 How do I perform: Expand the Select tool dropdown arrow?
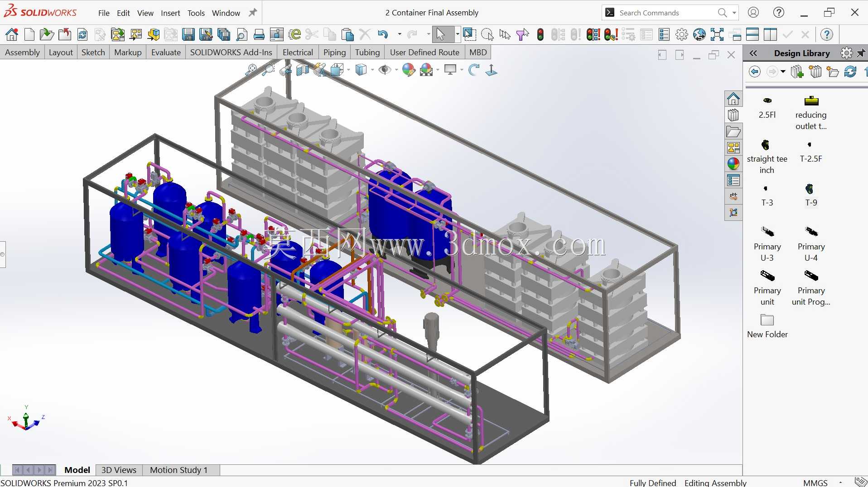point(457,34)
